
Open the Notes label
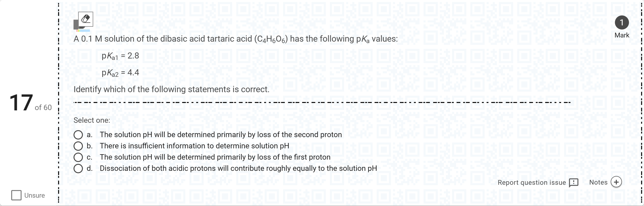click(598, 182)
